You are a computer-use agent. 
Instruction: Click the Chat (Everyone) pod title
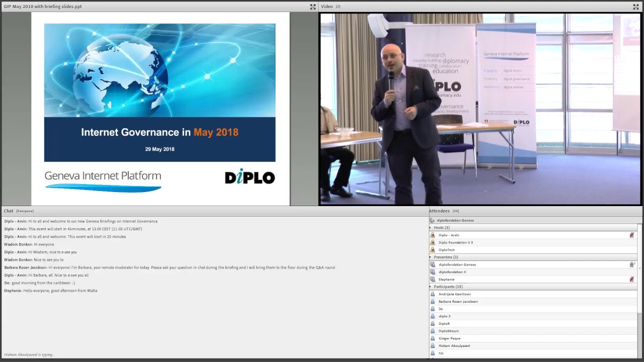19,211
